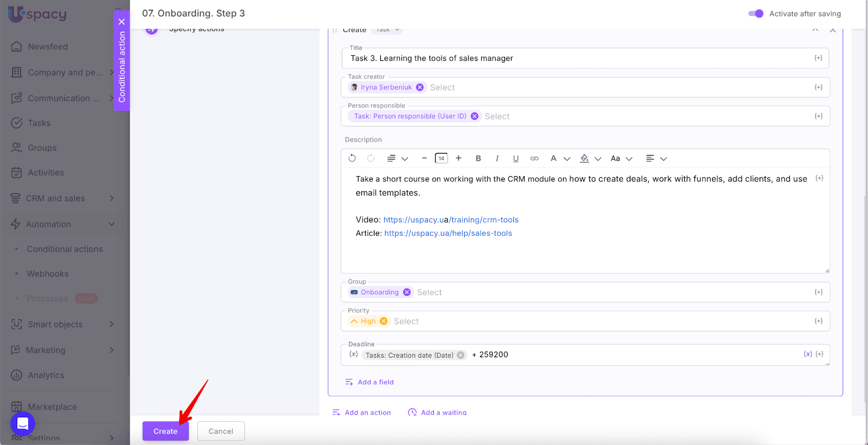Viewport: 868px width, 445px height.
Task: Open Conditional actions in the sidebar
Action: (x=65, y=249)
